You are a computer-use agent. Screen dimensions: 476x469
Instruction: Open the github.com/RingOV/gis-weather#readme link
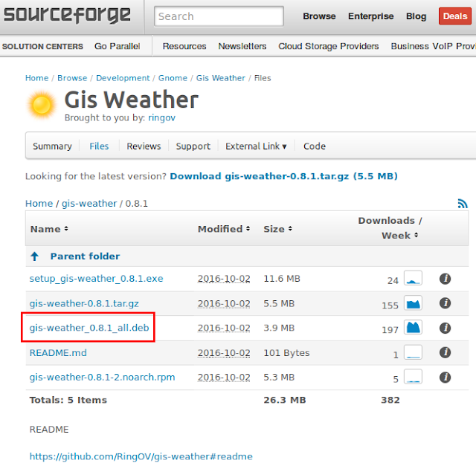141,456
